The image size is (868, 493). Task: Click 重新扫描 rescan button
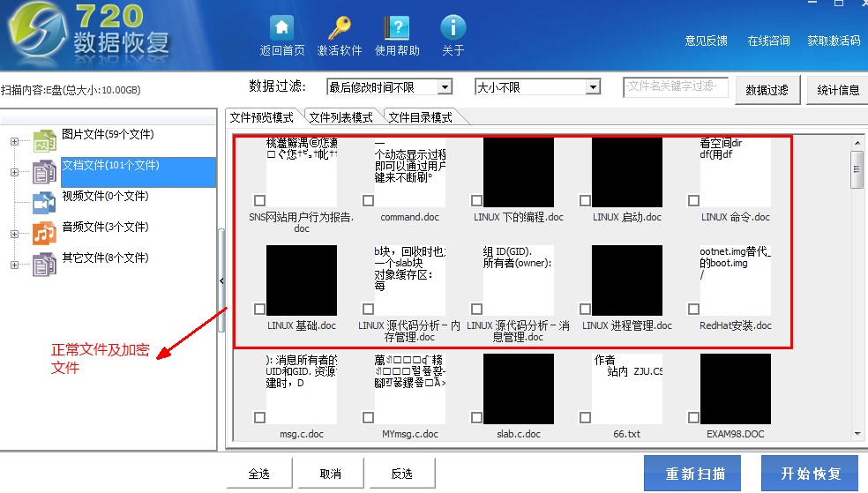(x=692, y=473)
